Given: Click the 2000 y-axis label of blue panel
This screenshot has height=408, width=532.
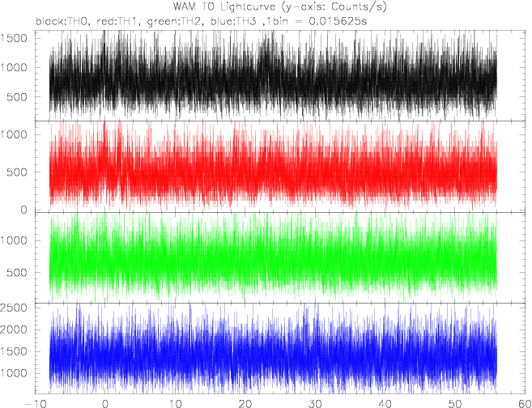Looking at the screenshot, I should click(x=15, y=329).
